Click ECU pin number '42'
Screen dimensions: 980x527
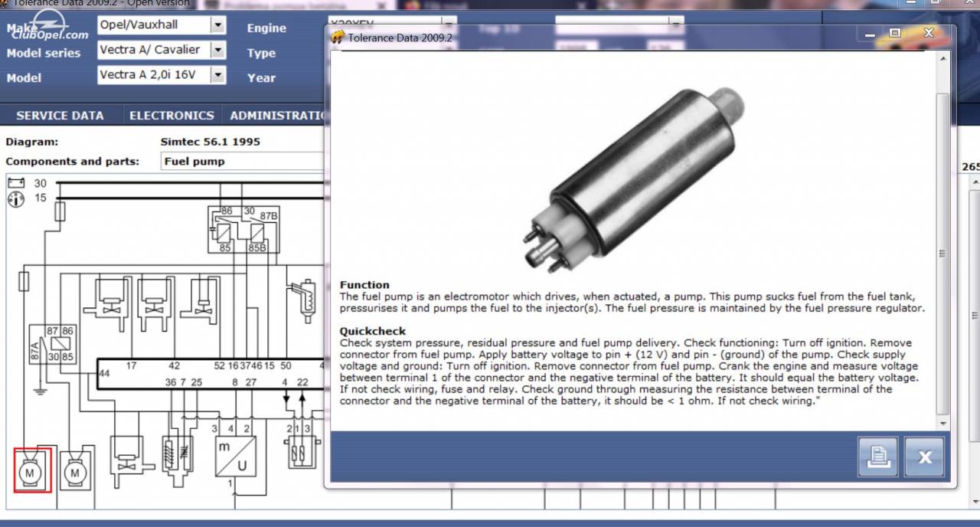click(x=175, y=366)
